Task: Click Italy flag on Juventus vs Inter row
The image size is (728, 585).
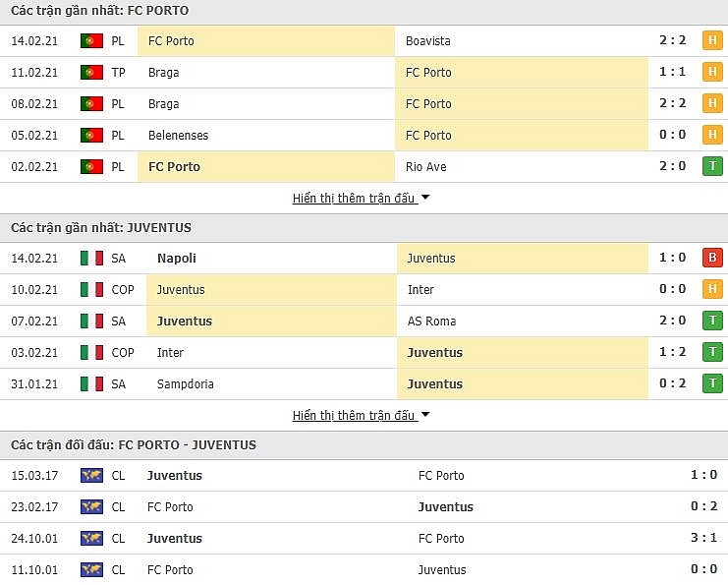Action: coord(92,290)
